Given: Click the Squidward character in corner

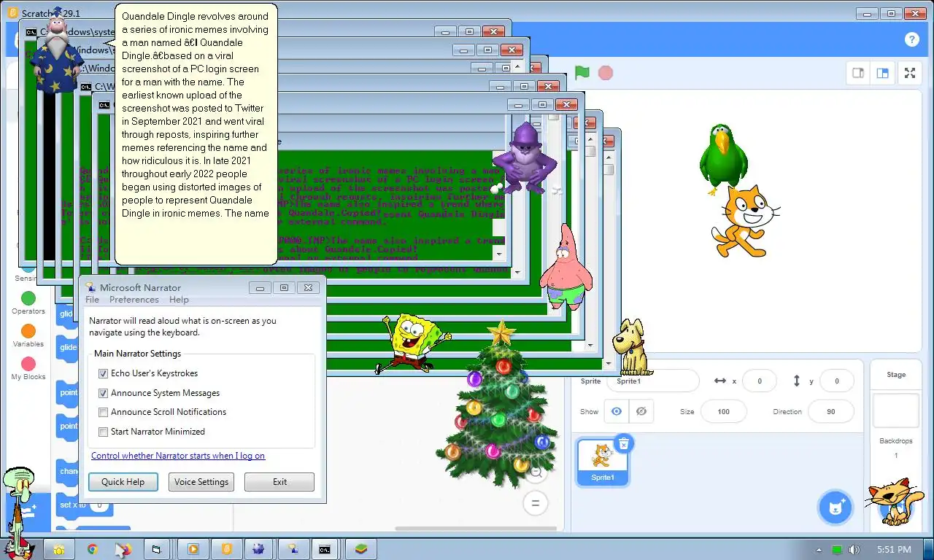Looking at the screenshot, I should coord(18,512).
